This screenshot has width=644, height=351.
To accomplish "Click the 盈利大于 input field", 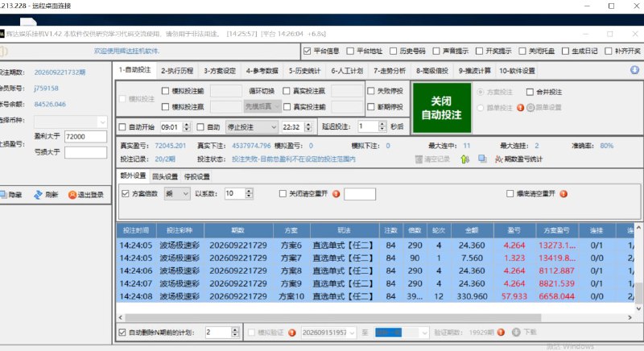I will coord(86,137).
